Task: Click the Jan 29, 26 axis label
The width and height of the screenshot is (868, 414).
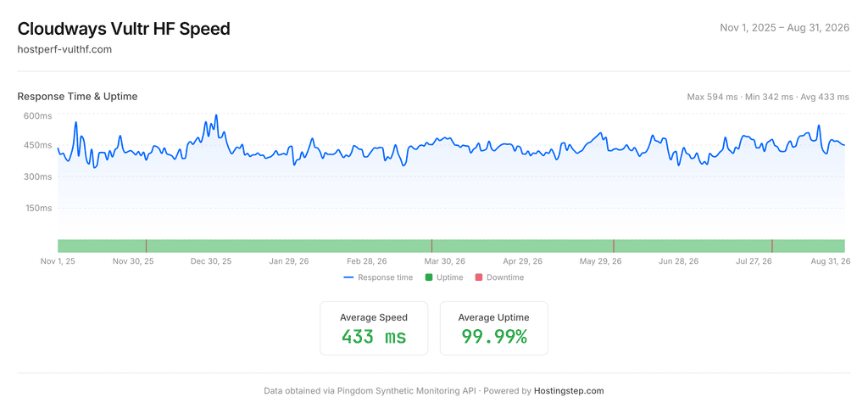Action: point(289,261)
